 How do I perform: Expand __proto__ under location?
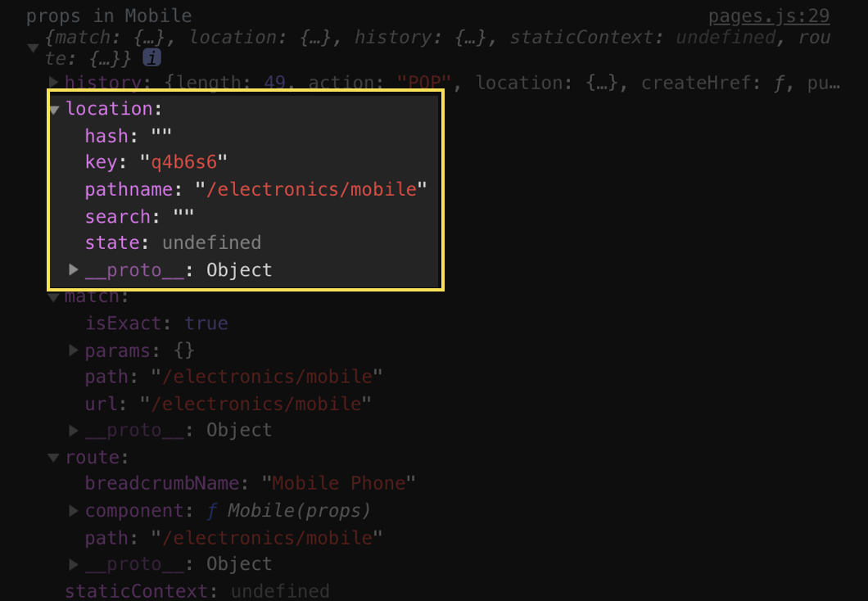[x=73, y=269]
